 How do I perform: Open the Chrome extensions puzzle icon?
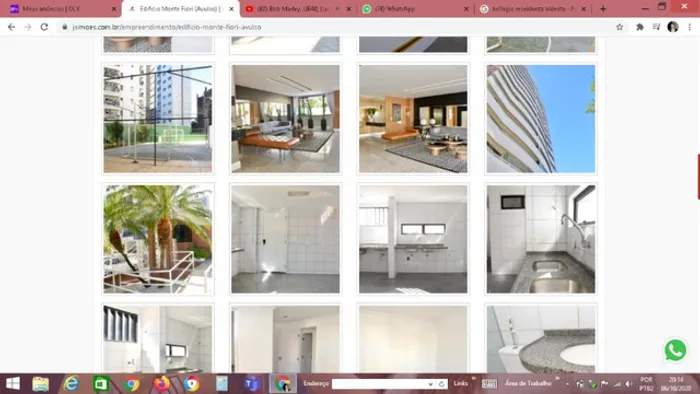(x=640, y=27)
